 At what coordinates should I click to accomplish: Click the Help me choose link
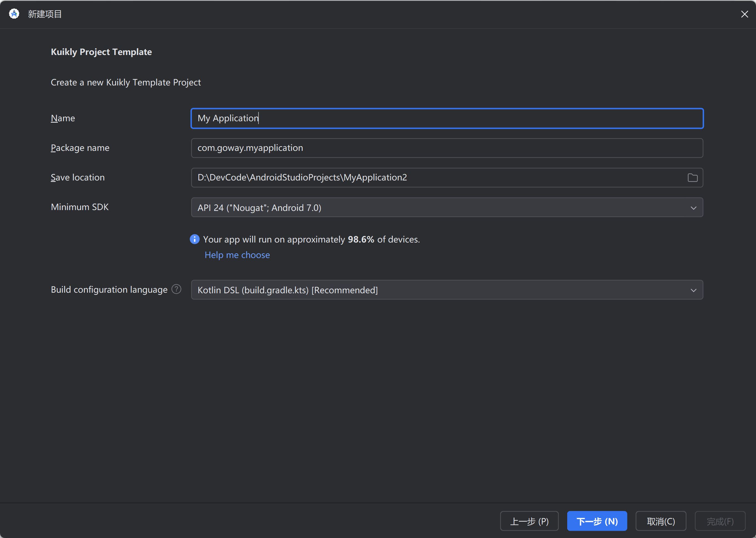click(x=237, y=255)
